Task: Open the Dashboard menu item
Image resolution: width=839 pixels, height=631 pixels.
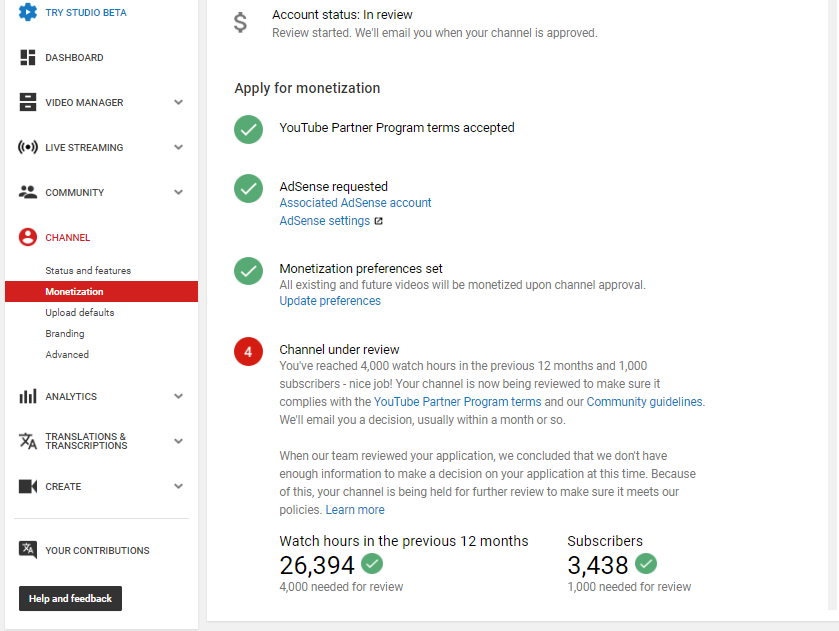Action: 74,57
